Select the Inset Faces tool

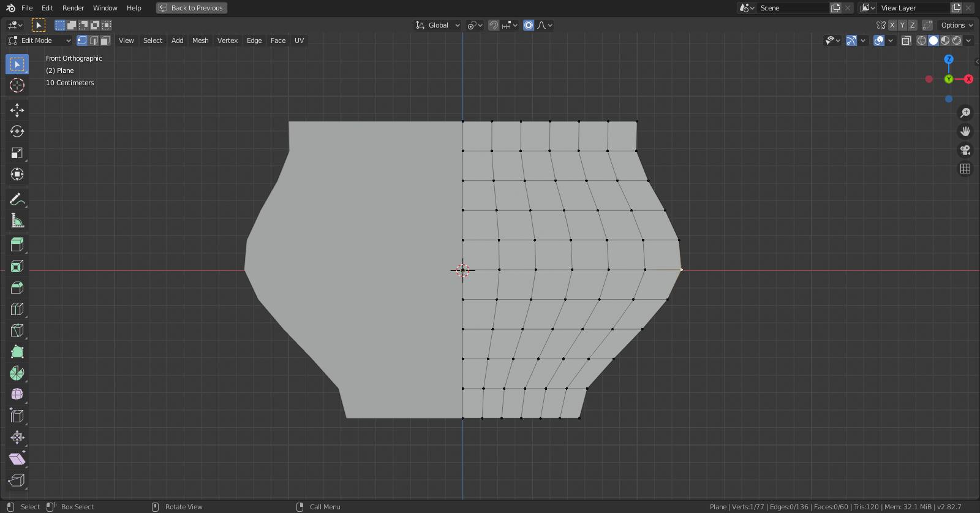(17, 266)
